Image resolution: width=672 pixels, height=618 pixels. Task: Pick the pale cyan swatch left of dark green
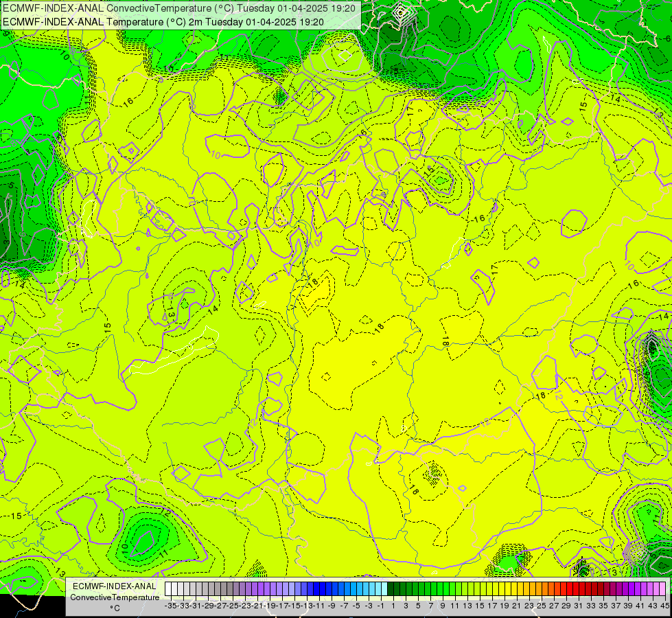384,589
